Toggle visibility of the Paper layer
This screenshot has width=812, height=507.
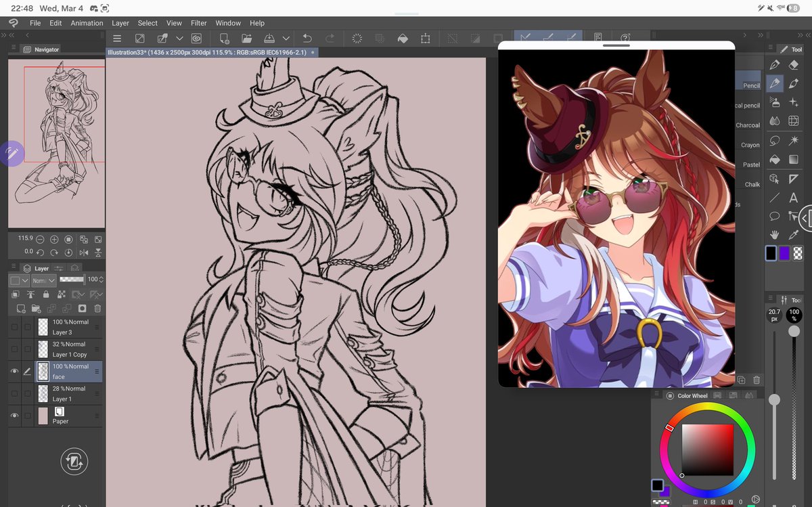(x=16, y=416)
